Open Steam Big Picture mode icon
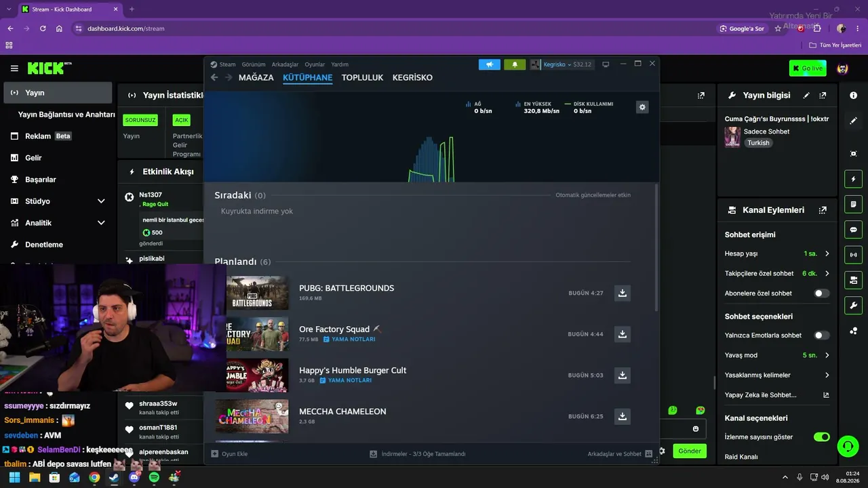868x488 pixels. (x=606, y=64)
